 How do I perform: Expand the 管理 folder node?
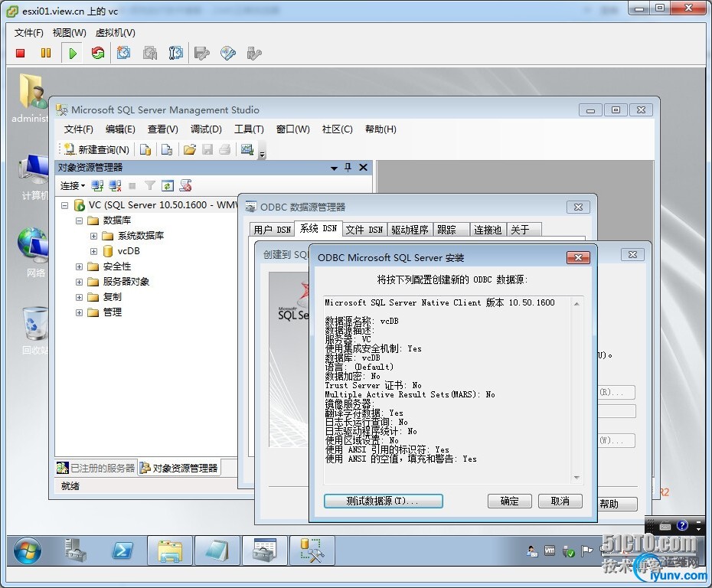point(79,313)
